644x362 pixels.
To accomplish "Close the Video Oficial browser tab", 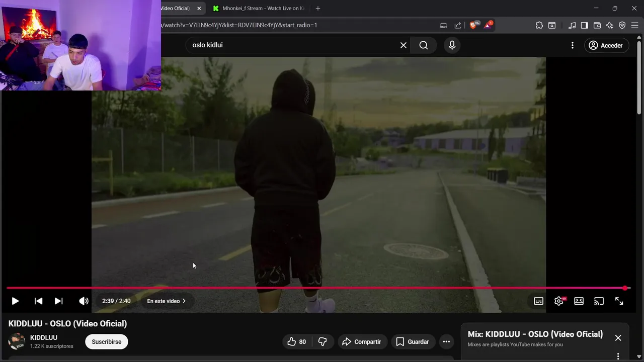I will pyautogui.click(x=199, y=8).
